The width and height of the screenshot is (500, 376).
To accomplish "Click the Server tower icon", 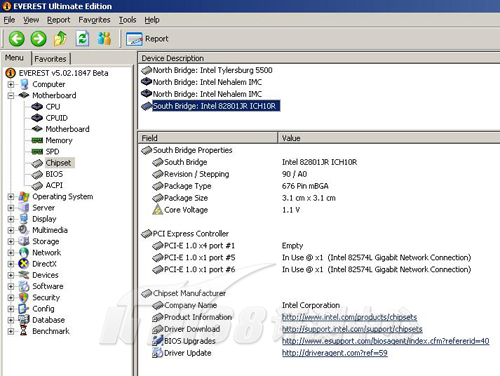I will (x=24, y=208).
